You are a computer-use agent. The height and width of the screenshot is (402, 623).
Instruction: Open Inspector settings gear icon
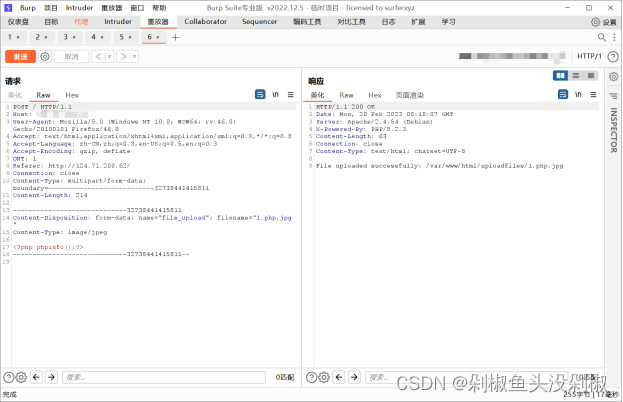click(613, 76)
